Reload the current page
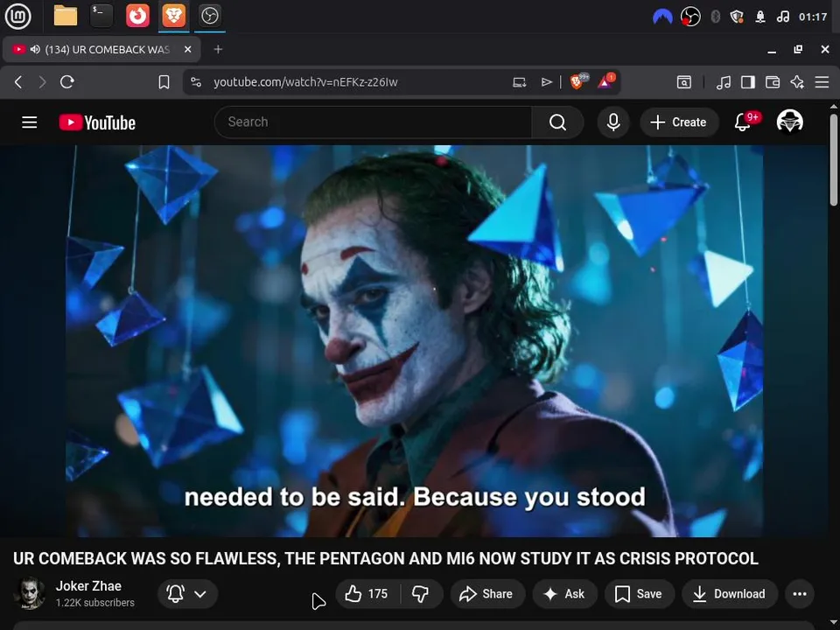This screenshot has width=840, height=630. point(67,82)
